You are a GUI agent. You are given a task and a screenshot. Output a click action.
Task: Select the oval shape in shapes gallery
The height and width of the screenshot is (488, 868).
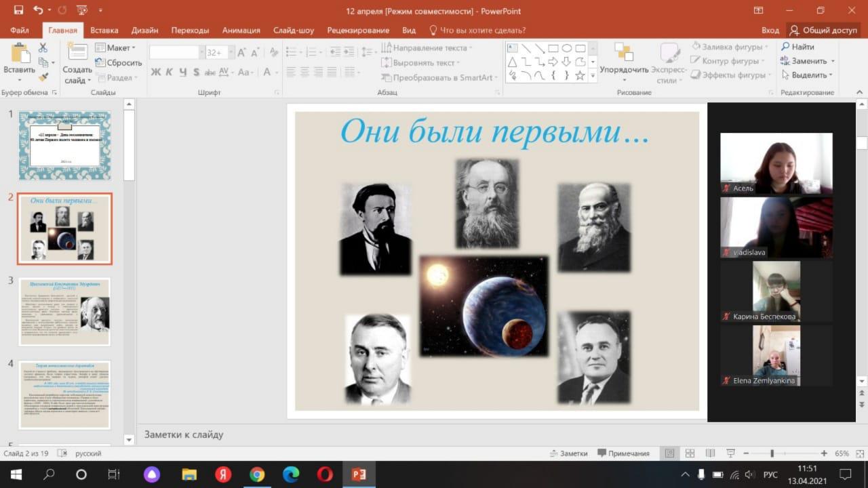point(566,48)
